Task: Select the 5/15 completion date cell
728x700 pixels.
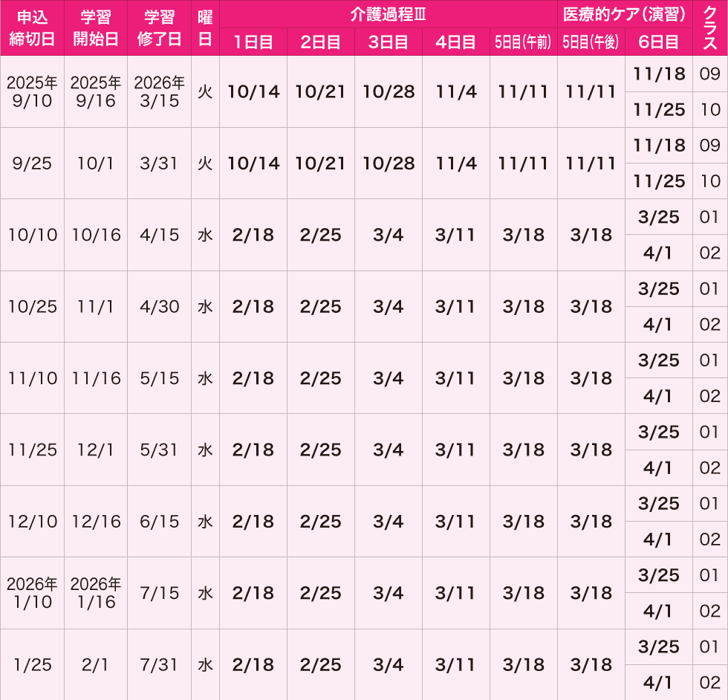Action: coord(159,378)
